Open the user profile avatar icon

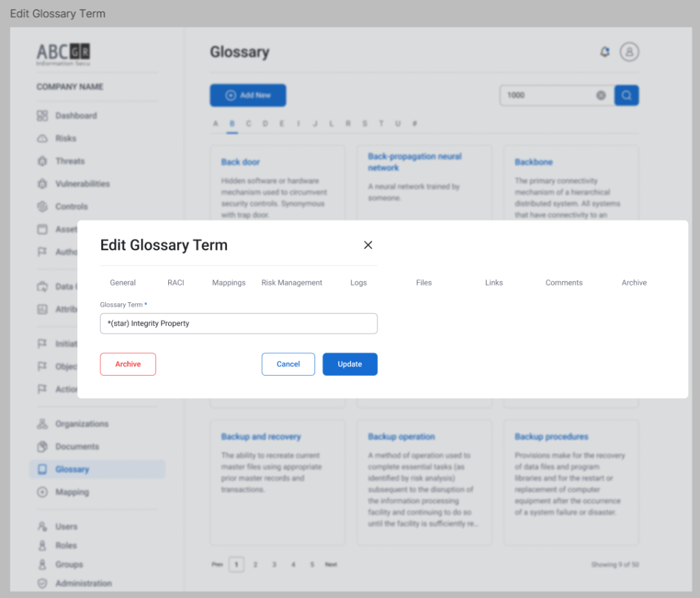[x=629, y=52]
